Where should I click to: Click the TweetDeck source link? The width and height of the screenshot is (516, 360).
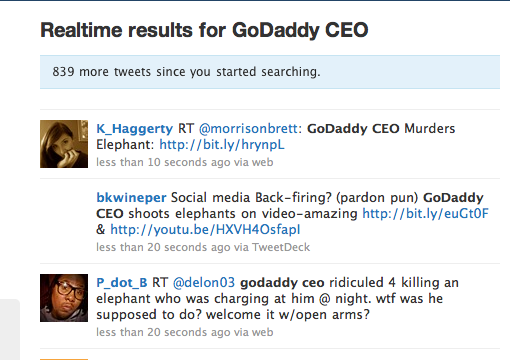pyautogui.click(x=281, y=247)
